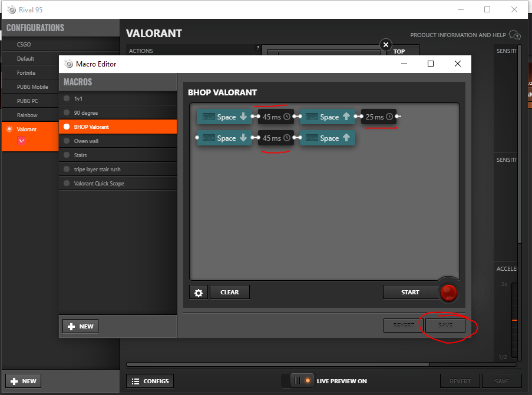This screenshot has height=395, width=532.
Task: Close the overlay with the round X icon
Action: pos(386,44)
